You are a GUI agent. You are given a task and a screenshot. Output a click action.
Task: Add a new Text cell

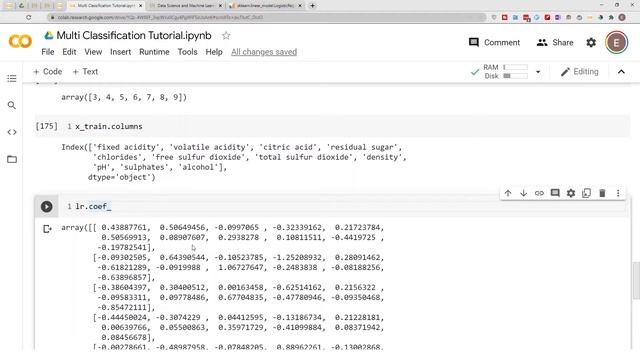click(x=85, y=71)
